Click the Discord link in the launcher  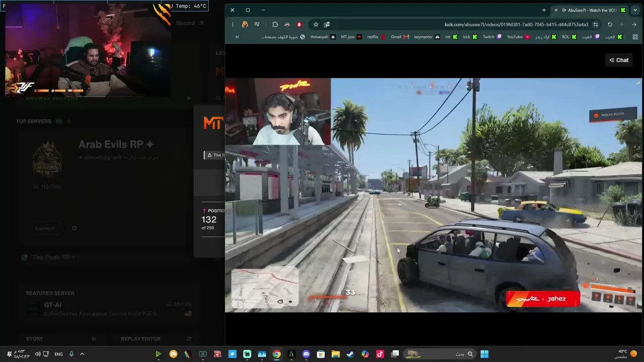190,23
